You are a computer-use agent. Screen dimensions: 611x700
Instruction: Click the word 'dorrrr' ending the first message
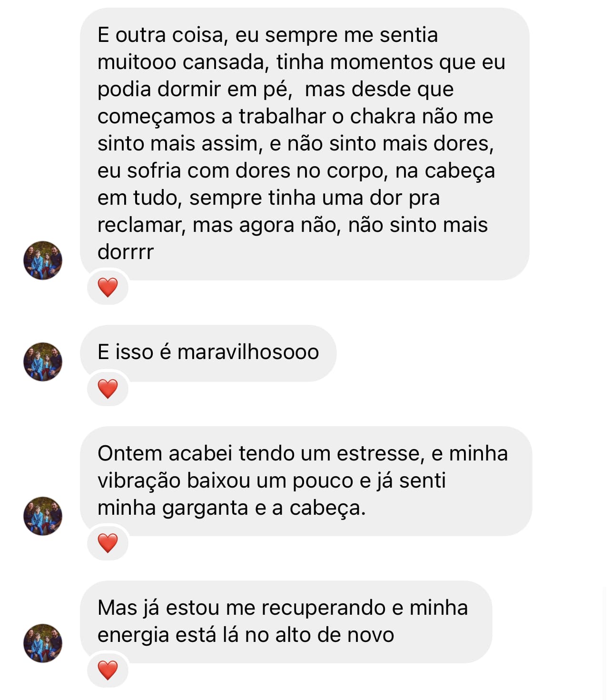[126, 252]
